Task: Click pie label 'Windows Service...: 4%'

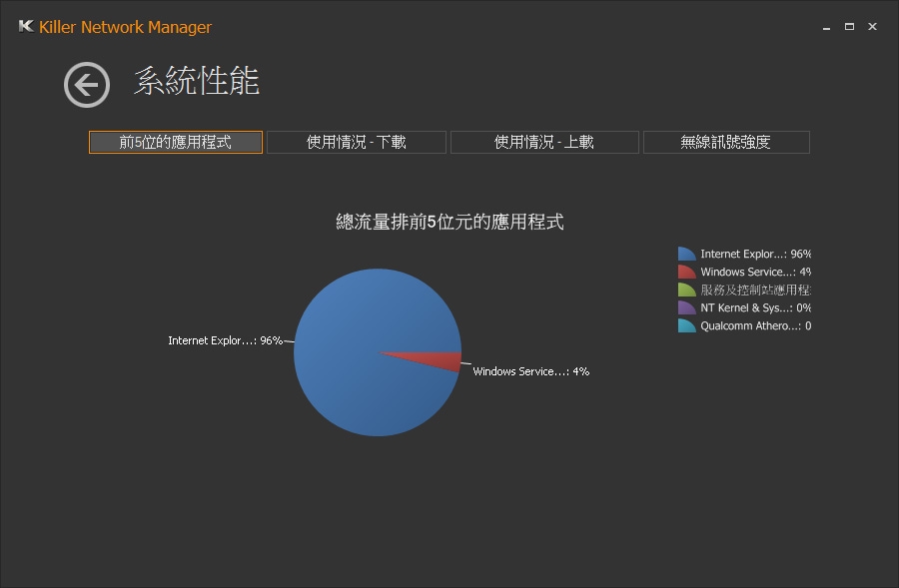Action: tap(531, 371)
